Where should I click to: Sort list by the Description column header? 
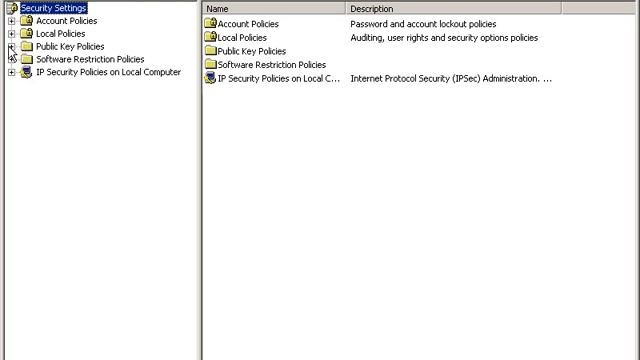tap(453, 8)
